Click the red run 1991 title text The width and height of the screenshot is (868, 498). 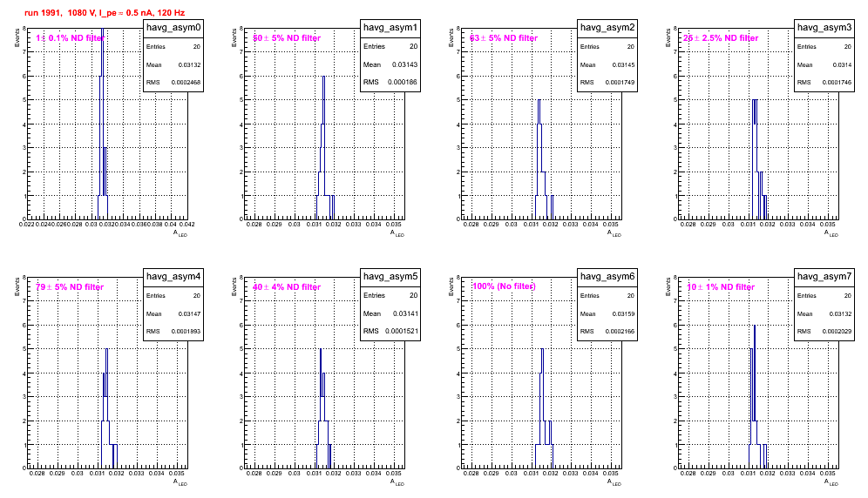point(105,12)
